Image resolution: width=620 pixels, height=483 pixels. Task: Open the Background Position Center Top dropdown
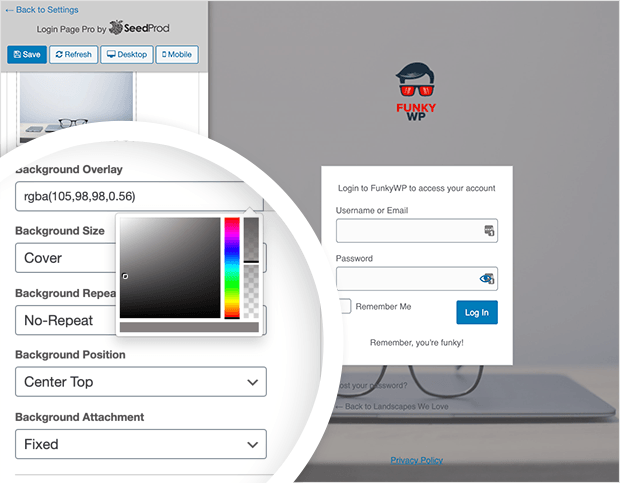141,382
